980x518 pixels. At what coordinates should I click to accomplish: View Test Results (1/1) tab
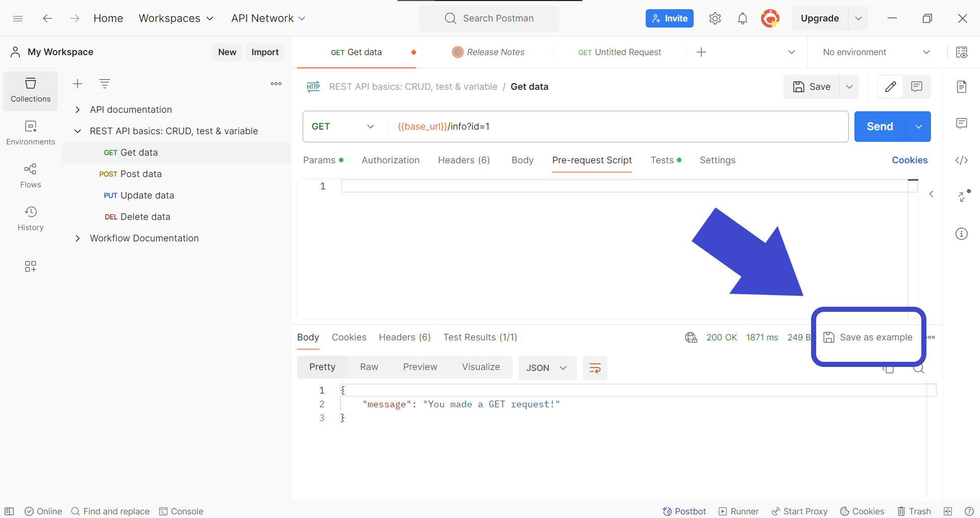click(x=480, y=337)
